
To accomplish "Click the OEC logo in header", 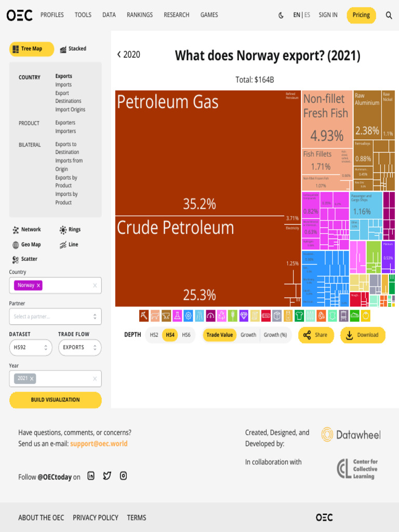I will (19, 15).
